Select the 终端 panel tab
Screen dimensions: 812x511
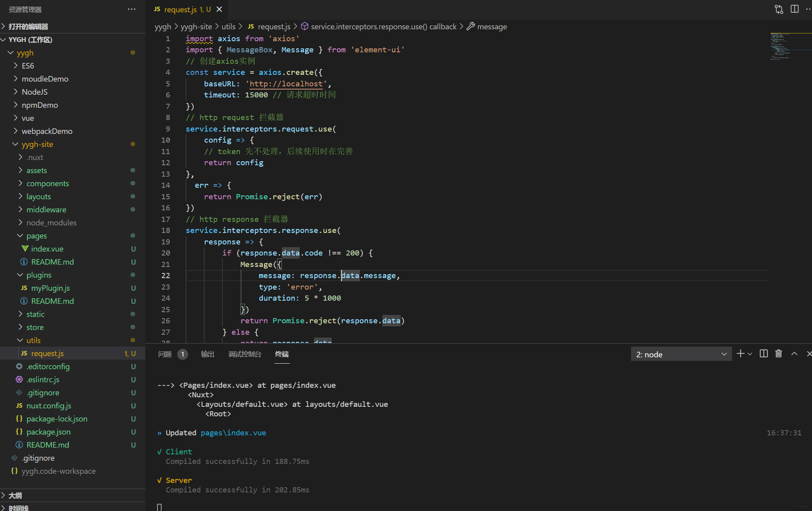coord(282,354)
